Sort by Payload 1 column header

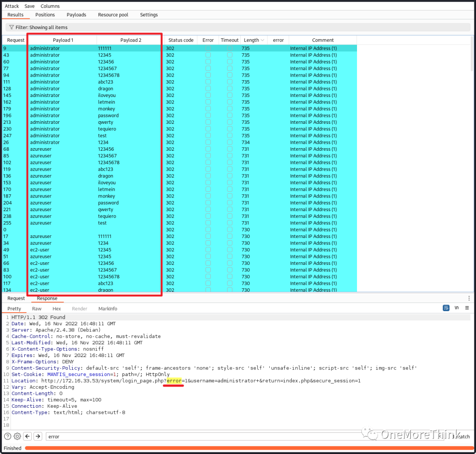tap(63, 40)
